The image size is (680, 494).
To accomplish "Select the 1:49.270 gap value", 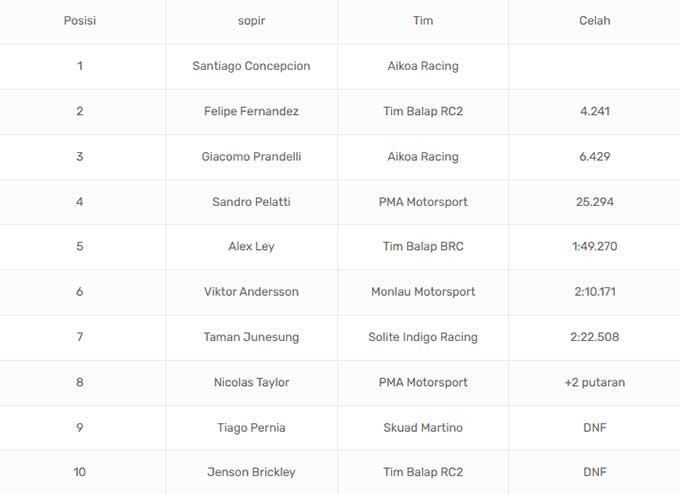I will pyautogui.click(x=594, y=246).
